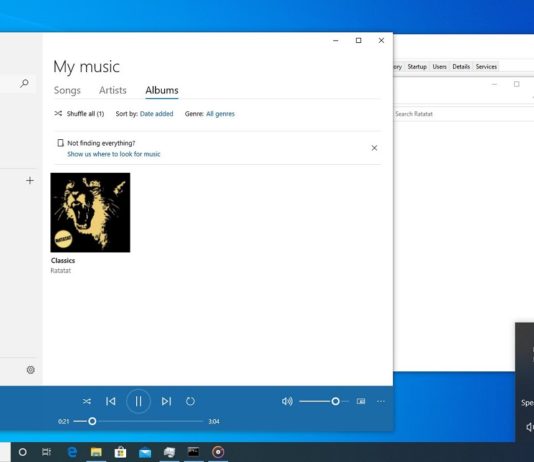Click the song progress slider handle

click(x=92, y=421)
